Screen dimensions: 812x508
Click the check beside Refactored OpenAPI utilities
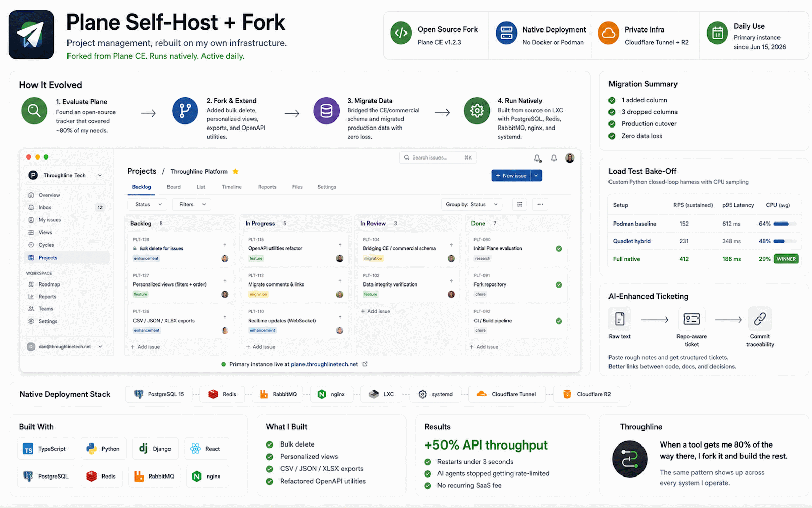(x=269, y=481)
